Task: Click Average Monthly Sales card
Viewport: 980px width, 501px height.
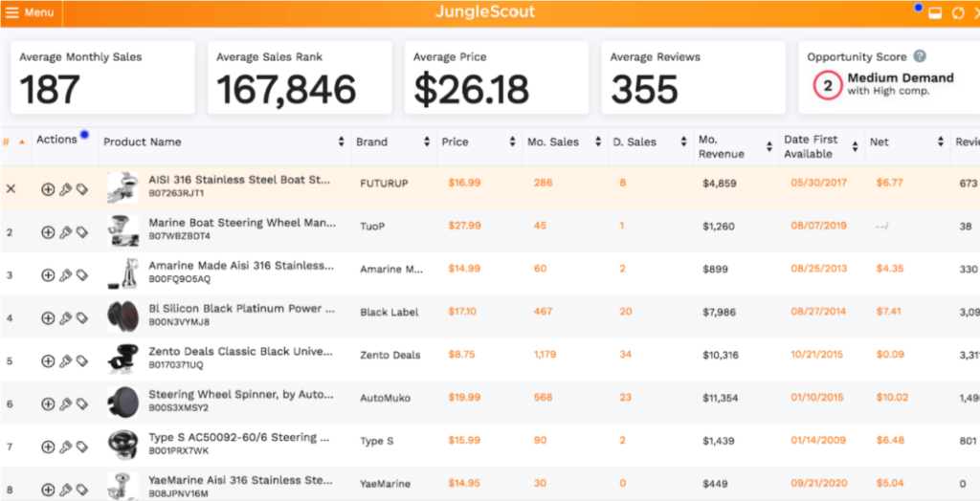Action: tap(102, 77)
